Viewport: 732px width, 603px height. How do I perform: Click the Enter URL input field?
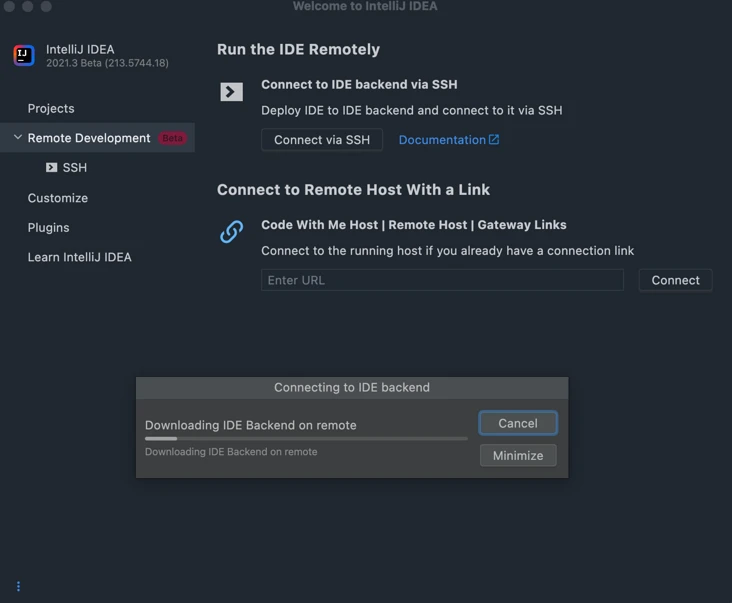tap(443, 280)
